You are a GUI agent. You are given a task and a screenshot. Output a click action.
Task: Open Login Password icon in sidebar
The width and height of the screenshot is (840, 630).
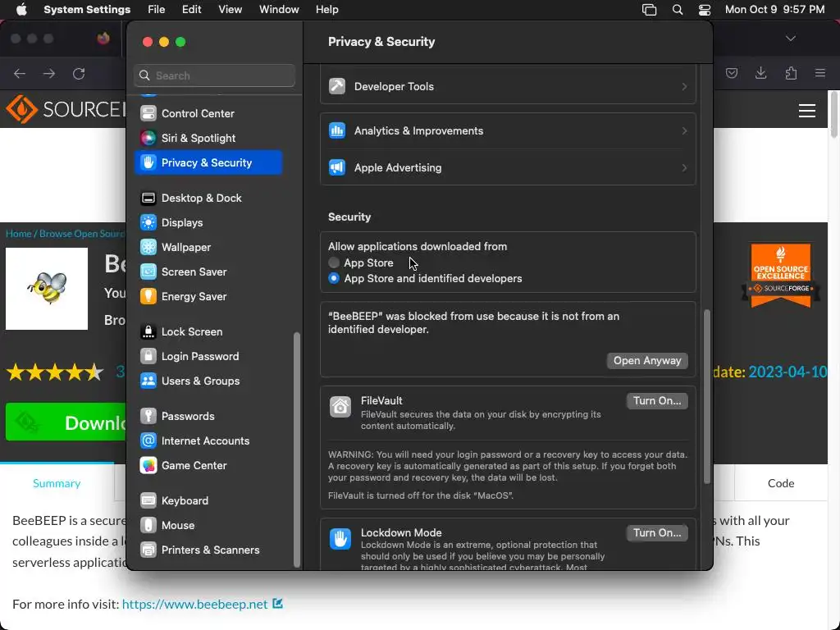click(x=148, y=357)
